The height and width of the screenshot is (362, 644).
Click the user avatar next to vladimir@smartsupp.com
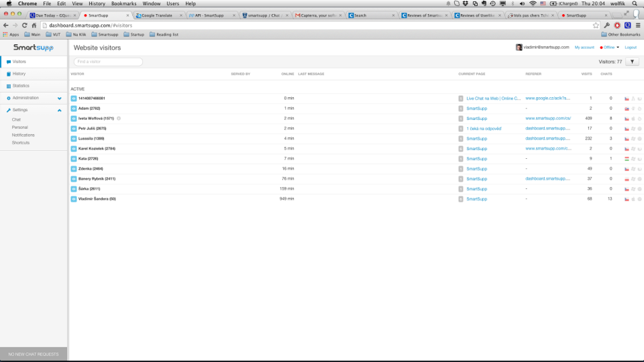[x=519, y=48]
